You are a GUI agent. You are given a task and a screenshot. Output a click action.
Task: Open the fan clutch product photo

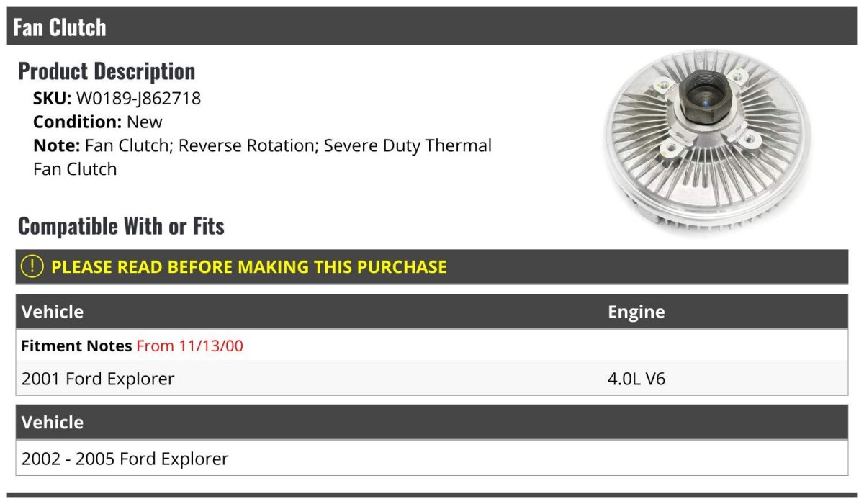click(x=706, y=142)
